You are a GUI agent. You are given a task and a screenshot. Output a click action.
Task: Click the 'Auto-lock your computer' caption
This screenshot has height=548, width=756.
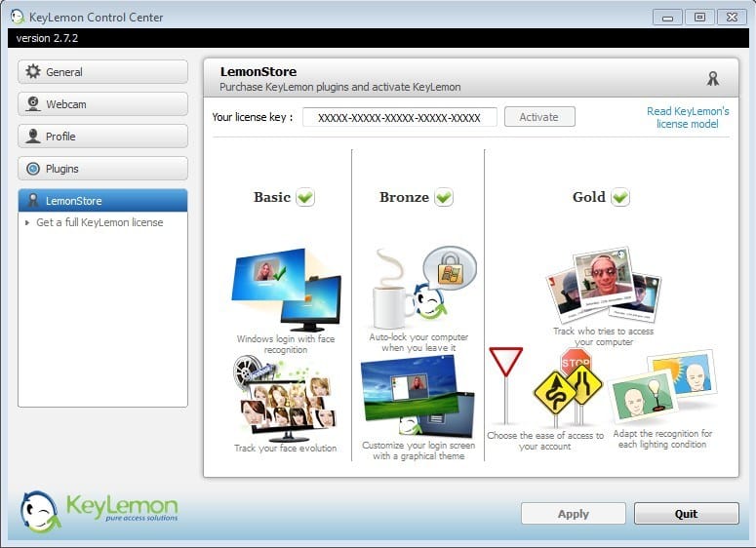[x=418, y=342]
